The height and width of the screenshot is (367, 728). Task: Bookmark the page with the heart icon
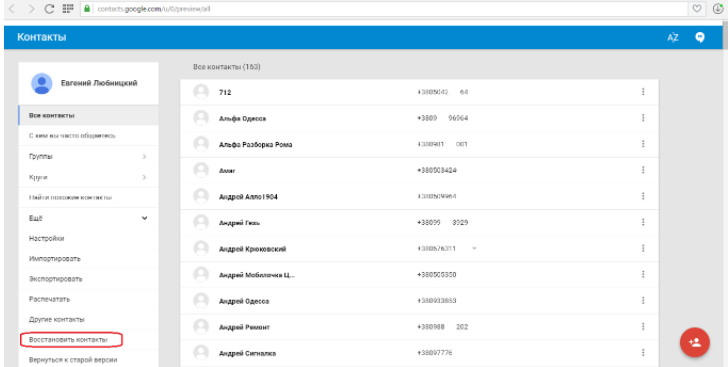697,8
